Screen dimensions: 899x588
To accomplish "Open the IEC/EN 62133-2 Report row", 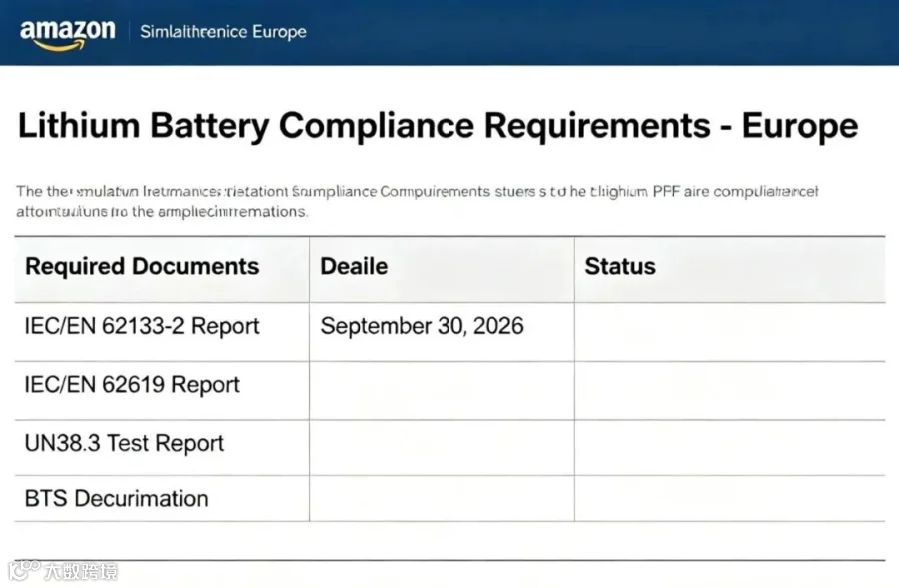I will click(x=450, y=332).
